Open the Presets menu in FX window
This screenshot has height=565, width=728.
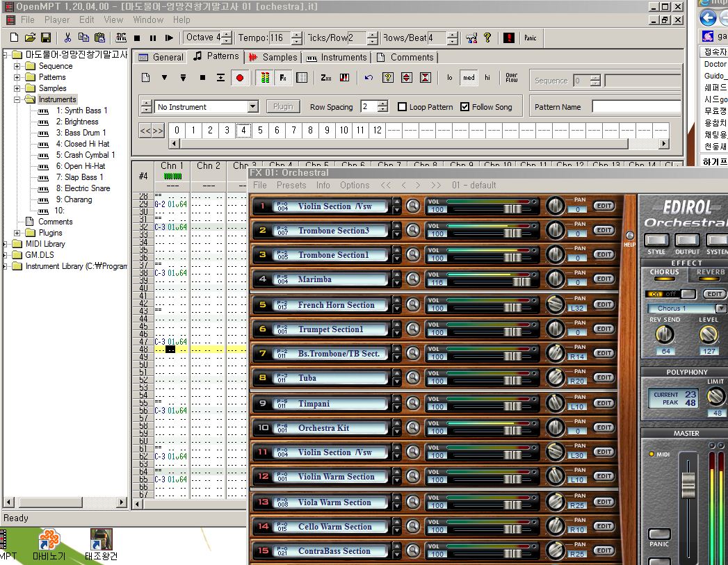(x=291, y=185)
